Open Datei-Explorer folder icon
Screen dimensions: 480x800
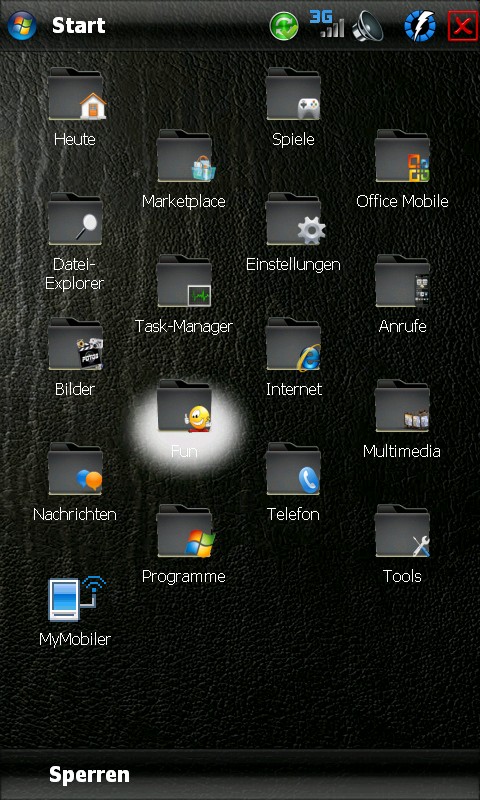tap(75, 219)
